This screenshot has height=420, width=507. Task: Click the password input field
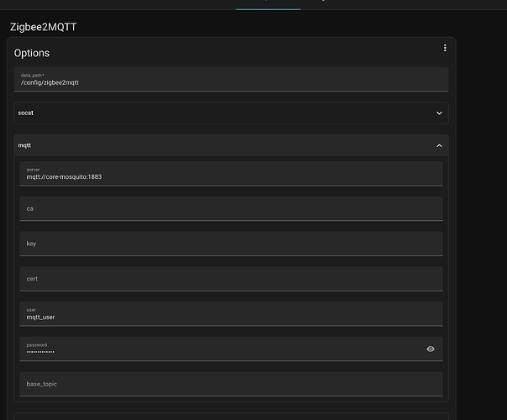coord(219,350)
